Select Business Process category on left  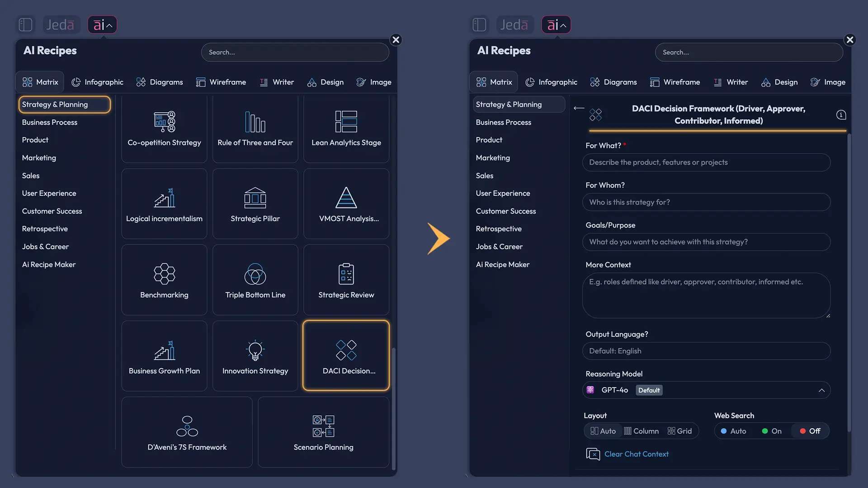50,122
